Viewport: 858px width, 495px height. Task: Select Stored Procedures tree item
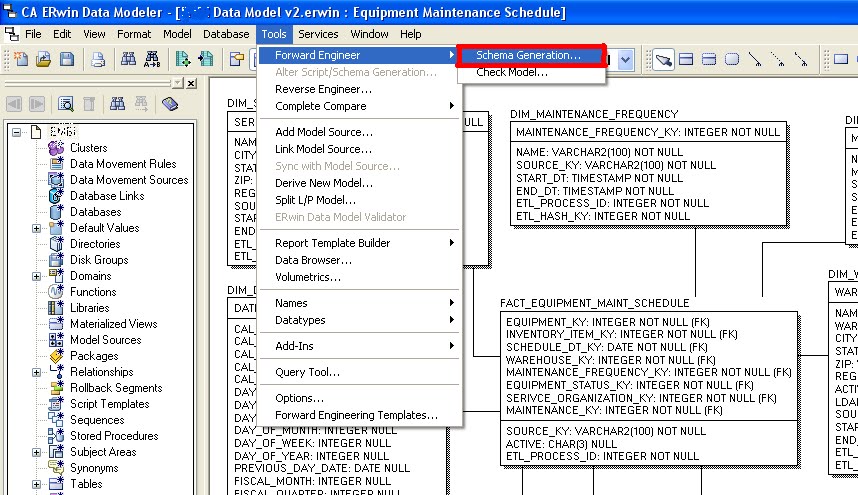114,436
